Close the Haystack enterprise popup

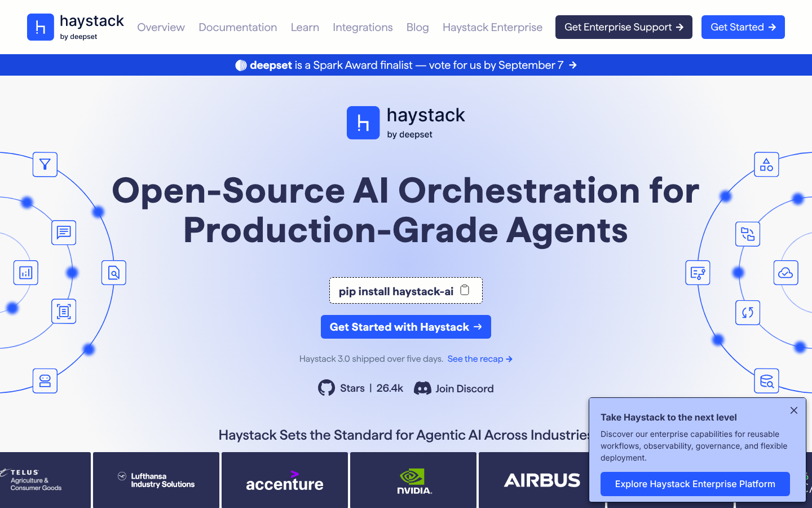click(794, 410)
